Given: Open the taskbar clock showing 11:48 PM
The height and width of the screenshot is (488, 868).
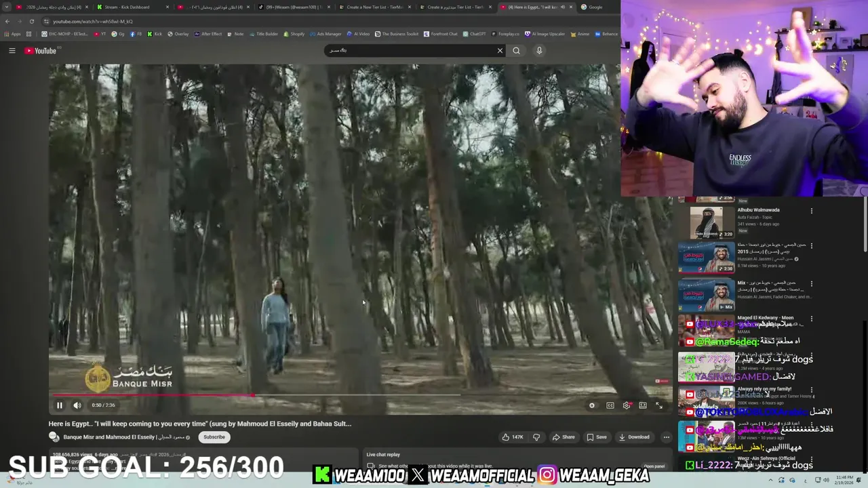Looking at the screenshot, I should click(x=844, y=480).
